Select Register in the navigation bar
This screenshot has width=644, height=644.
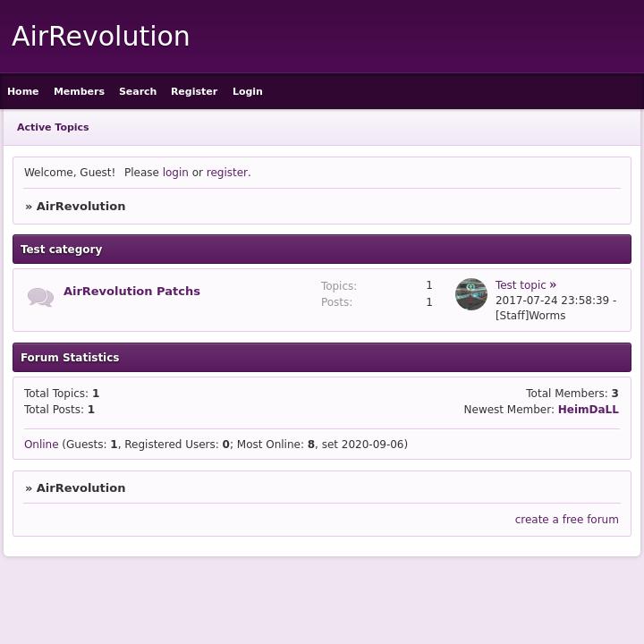(x=194, y=91)
